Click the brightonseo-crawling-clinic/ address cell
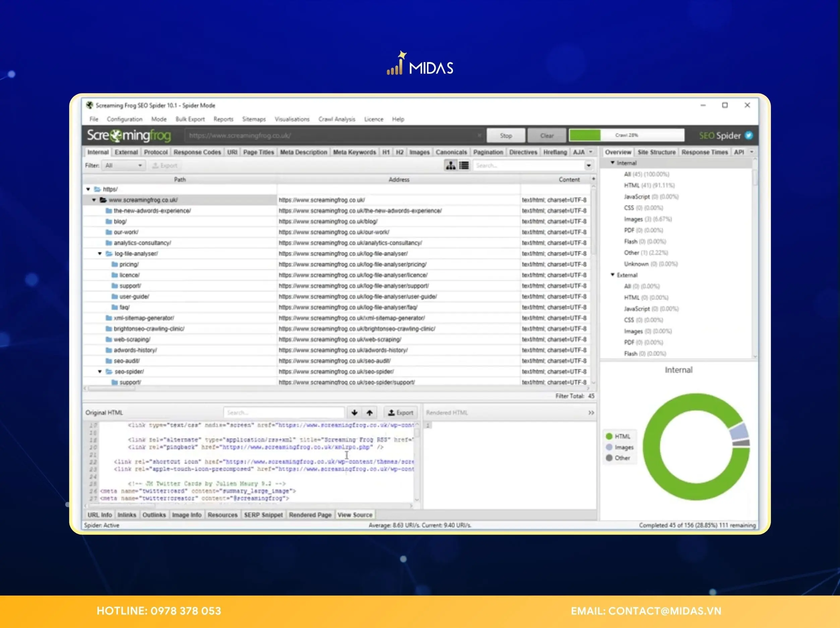 398,329
